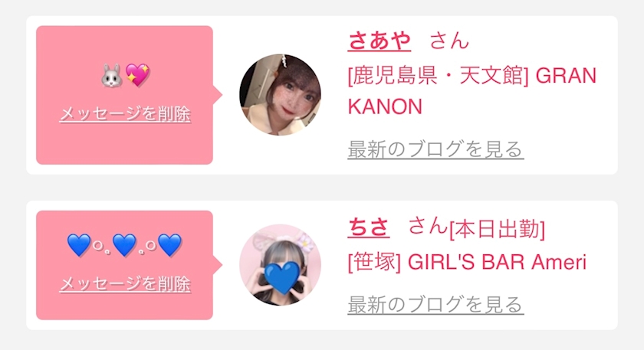Click the pointer arrow of さあや's message bubble
644x350 pixels.
click(218, 95)
